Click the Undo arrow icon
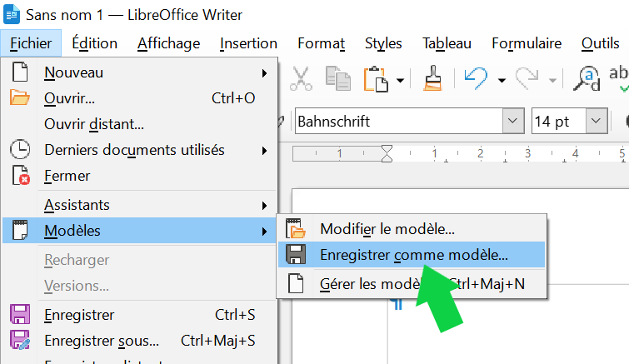Image resolution: width=629 pixels, height=364 pixels. point(476,79)
